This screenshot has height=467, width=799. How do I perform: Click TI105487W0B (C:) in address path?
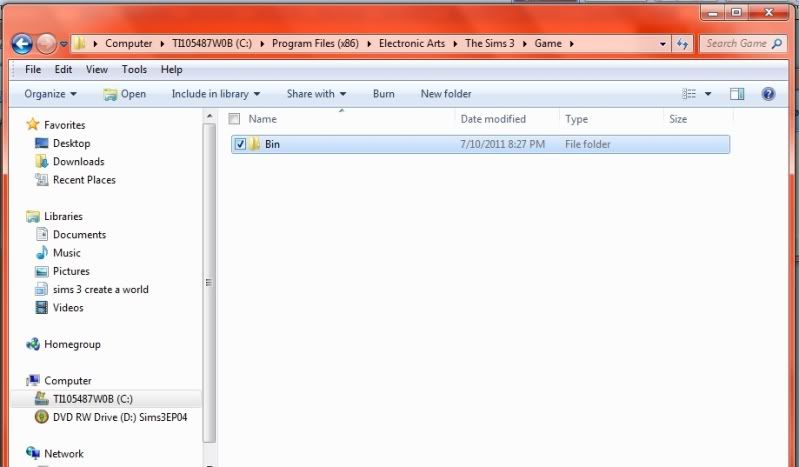click(x=211, y=43)
